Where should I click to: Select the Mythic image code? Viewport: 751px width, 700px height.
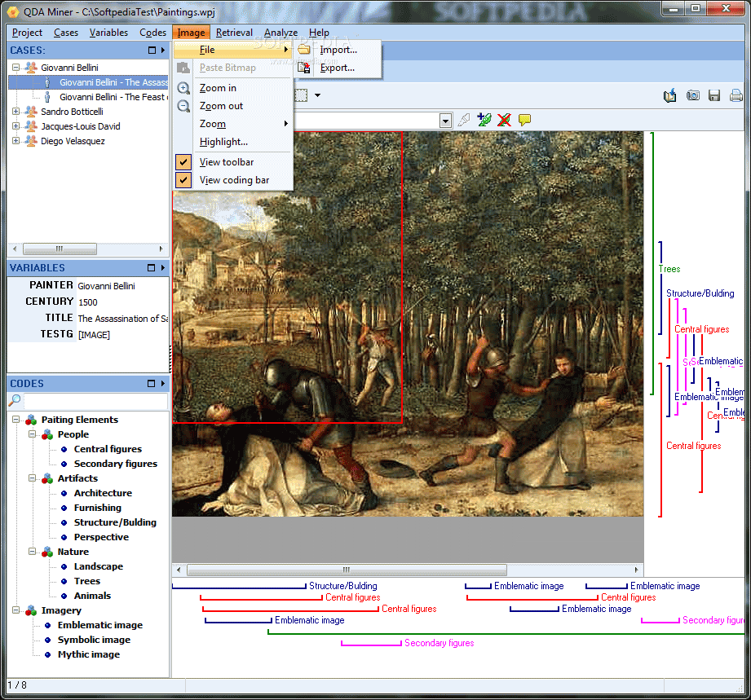[x=89, y=654]
